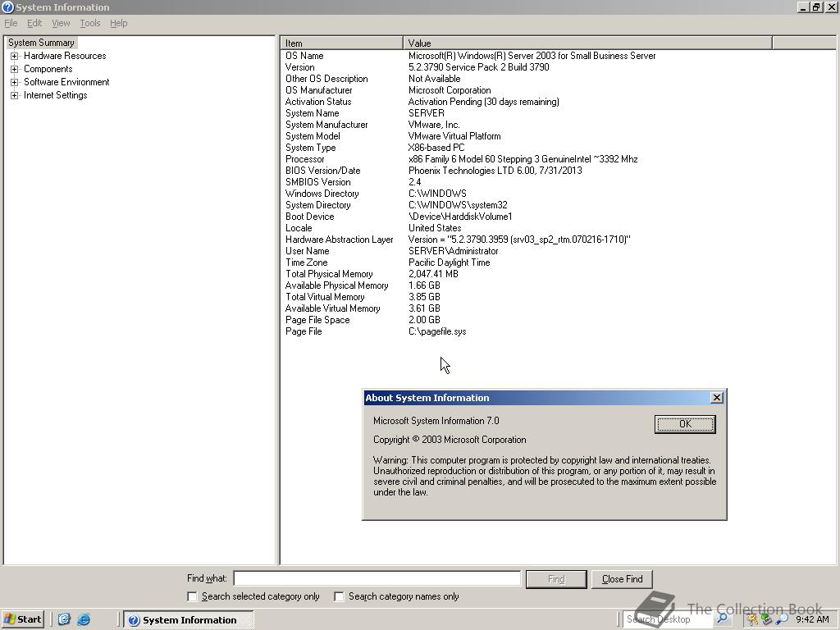Expand the Internet Settings node
This screenshot has height=630, width=840.
(x=15, y=95)
